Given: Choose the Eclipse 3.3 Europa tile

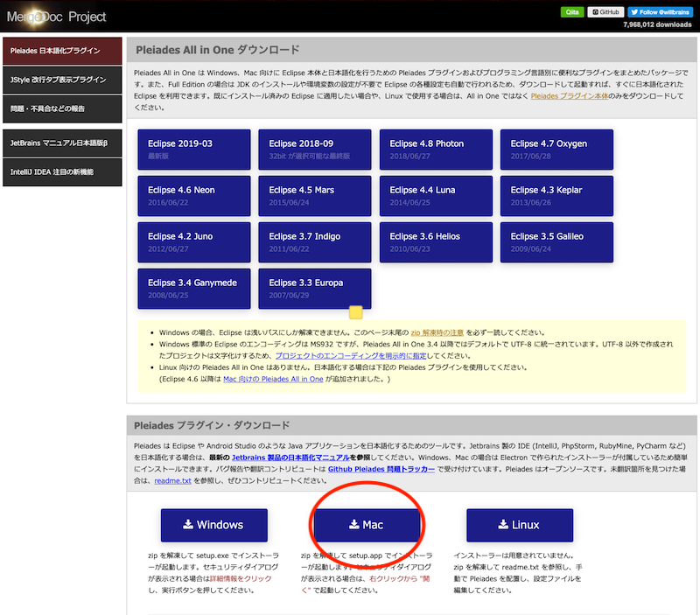Looking at the screenshot, I should click(x=315, y=289).
